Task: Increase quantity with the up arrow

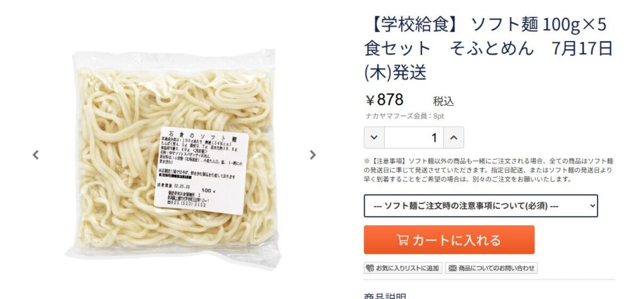Action: point(453,137)
